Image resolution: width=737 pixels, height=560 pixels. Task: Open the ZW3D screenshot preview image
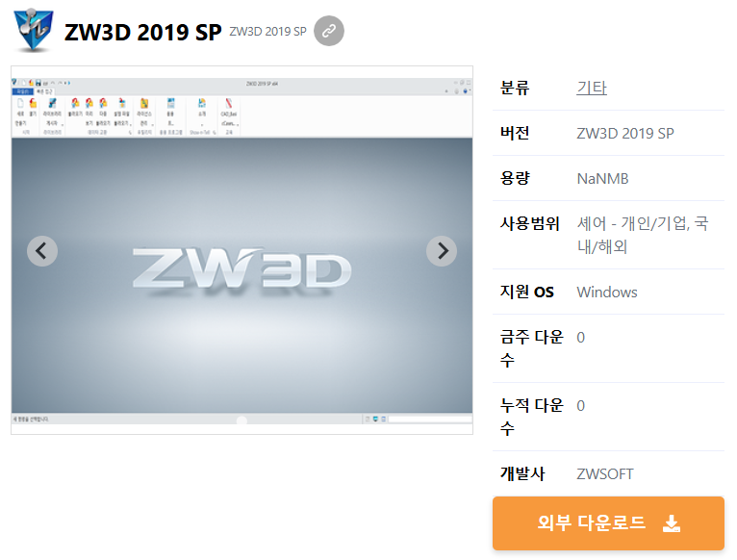click(x=241, y=250)
